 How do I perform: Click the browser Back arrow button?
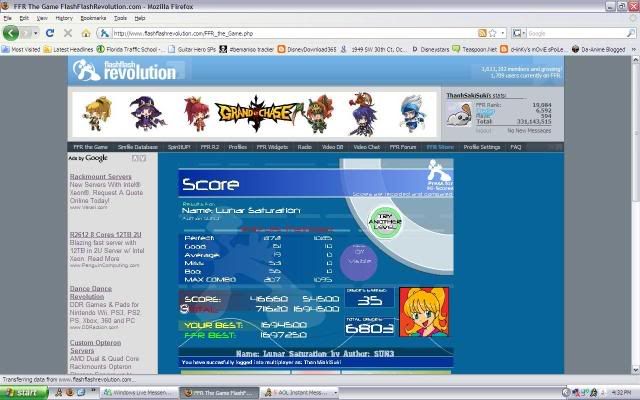click(11, 32)
